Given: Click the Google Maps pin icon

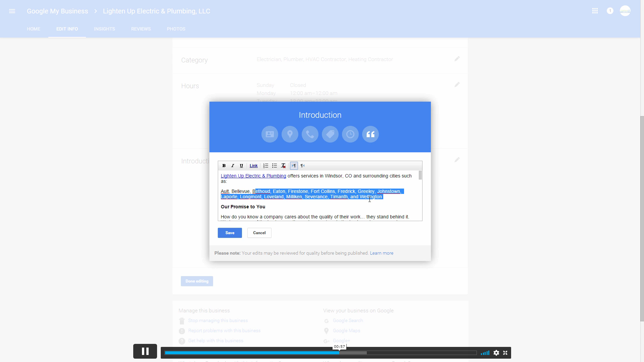Looking at the screenshot, I should pos(326,331).
